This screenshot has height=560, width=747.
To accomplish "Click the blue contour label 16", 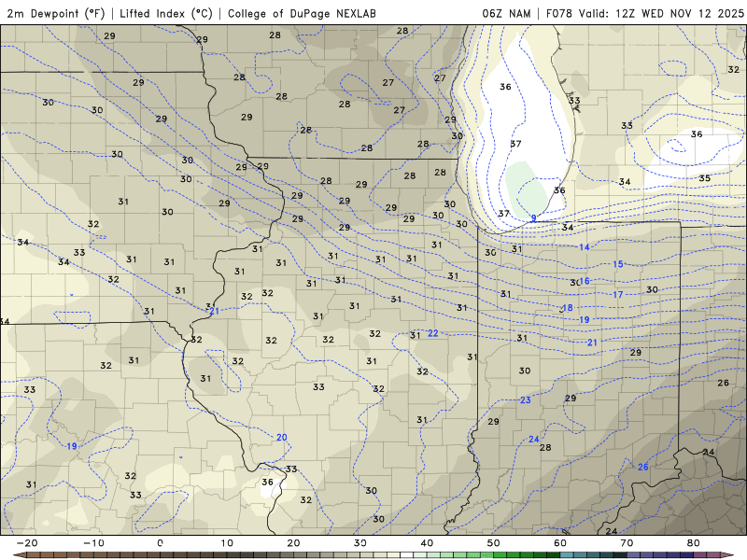I will point(585,282).
